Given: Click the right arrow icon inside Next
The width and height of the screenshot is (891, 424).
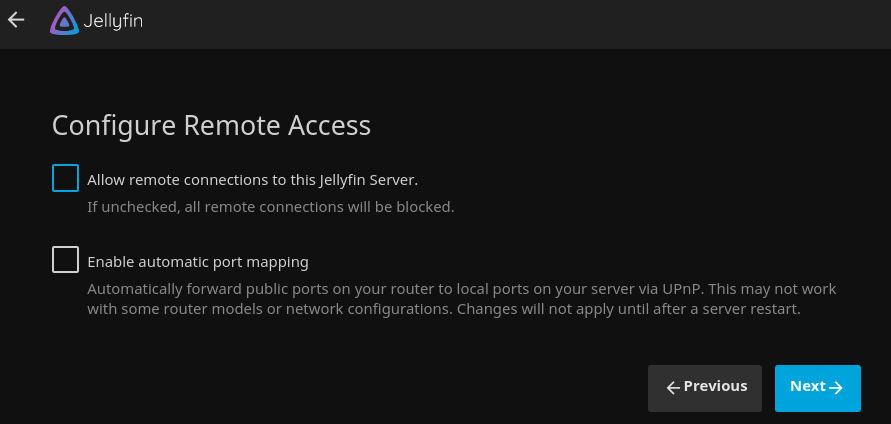Looking at the screenshot, I should click(837, 388).
